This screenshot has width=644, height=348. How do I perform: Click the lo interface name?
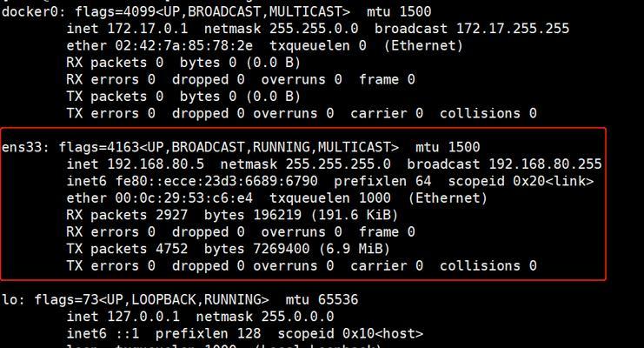click(10, 299)
